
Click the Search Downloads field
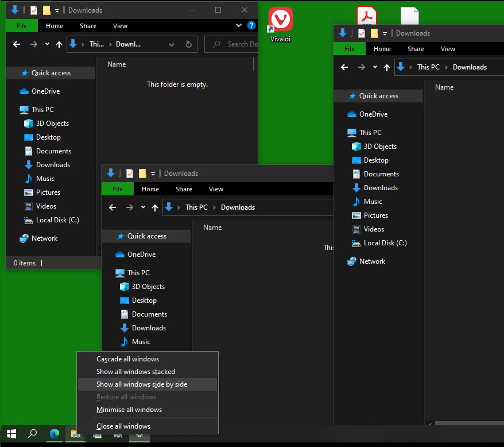(231, 44)
